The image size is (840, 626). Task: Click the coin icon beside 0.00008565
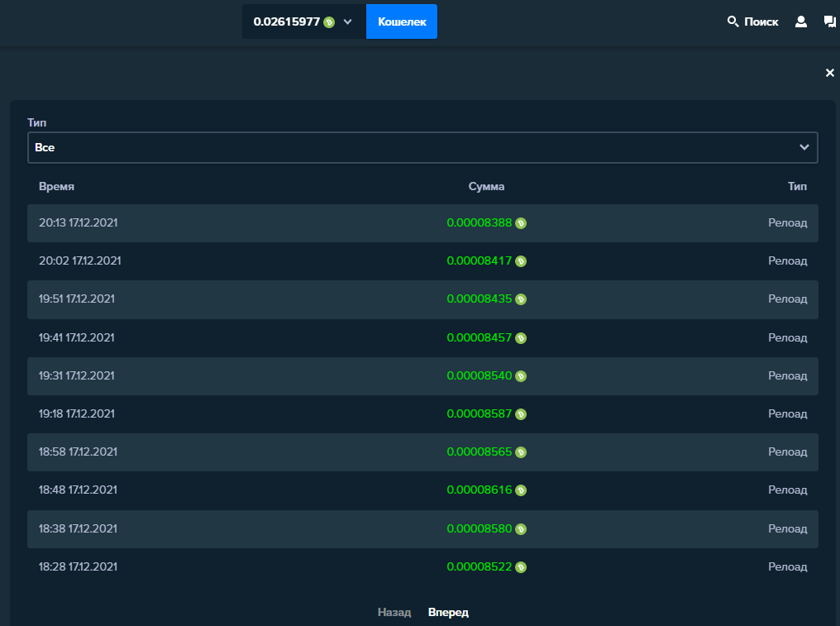point(521,452)
